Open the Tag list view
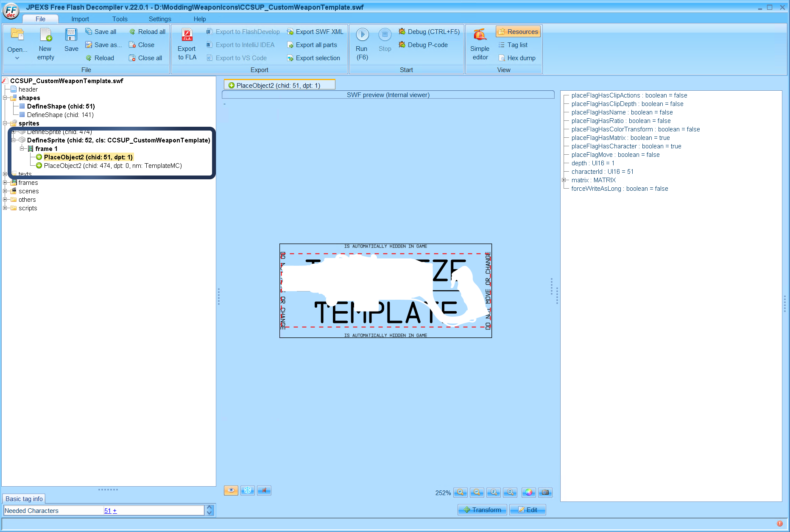The height and width of the screenshot is (532, 790). [513, 45]
